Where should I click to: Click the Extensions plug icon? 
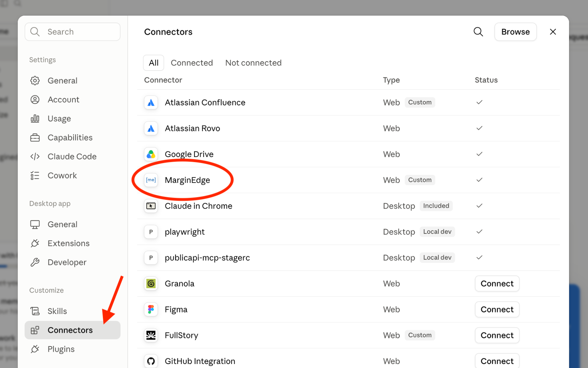(x=35, y=243)
